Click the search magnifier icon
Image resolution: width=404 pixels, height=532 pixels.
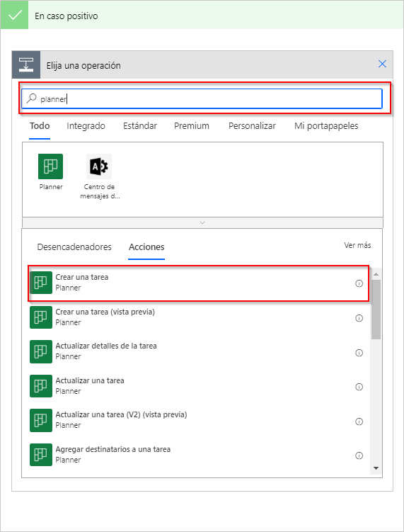tap(32, 98)
